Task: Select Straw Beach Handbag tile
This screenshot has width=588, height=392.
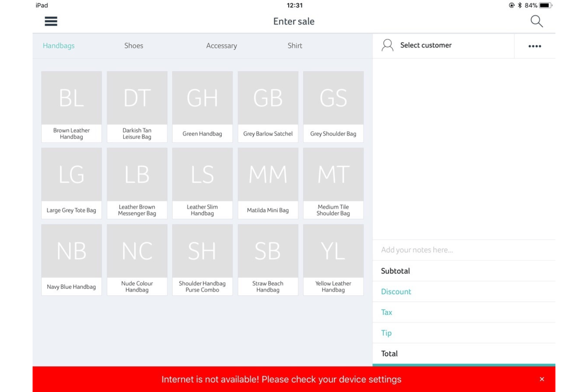Action: point(268,260)
